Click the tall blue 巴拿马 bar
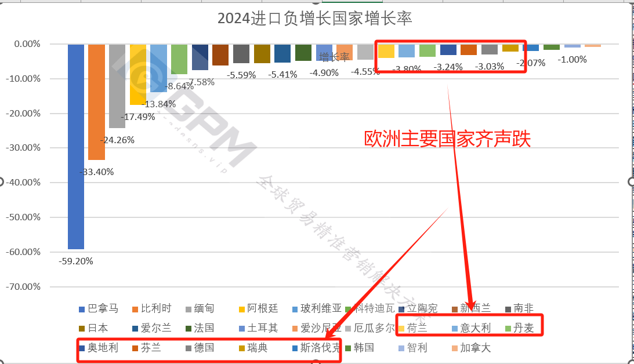Screen dimensions: 634x364 pos(76,146)
